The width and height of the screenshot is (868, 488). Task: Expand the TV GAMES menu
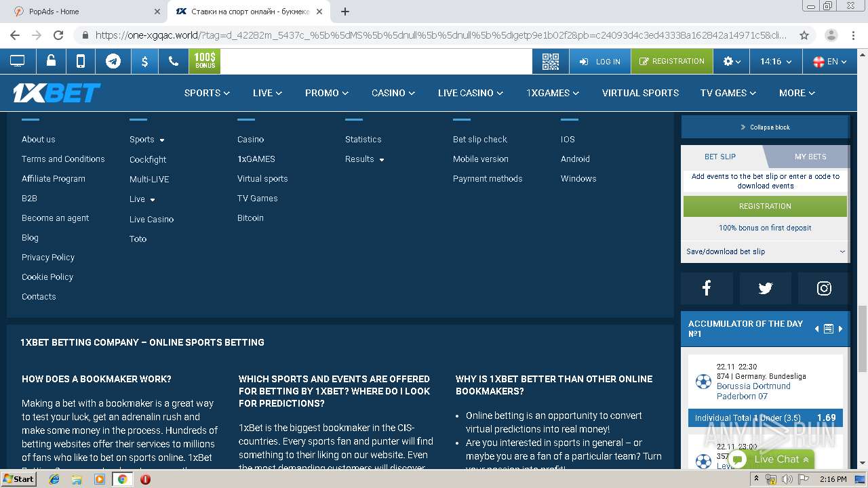click(x=728, y=93)
